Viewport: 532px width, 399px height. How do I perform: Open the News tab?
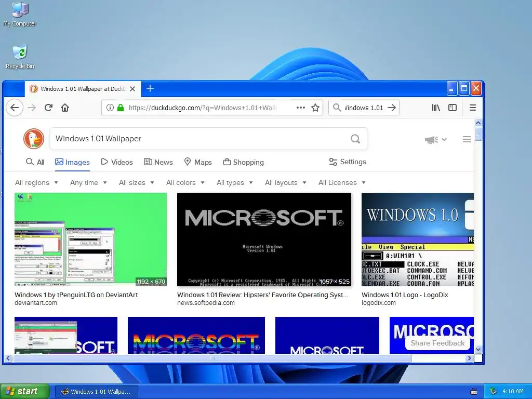tap(158, 162)
